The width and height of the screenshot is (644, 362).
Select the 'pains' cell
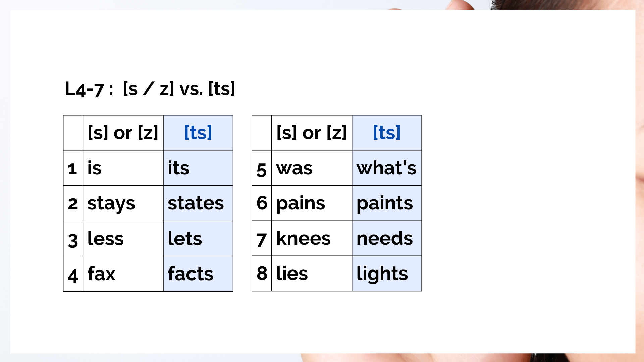(x=312, y=203)
